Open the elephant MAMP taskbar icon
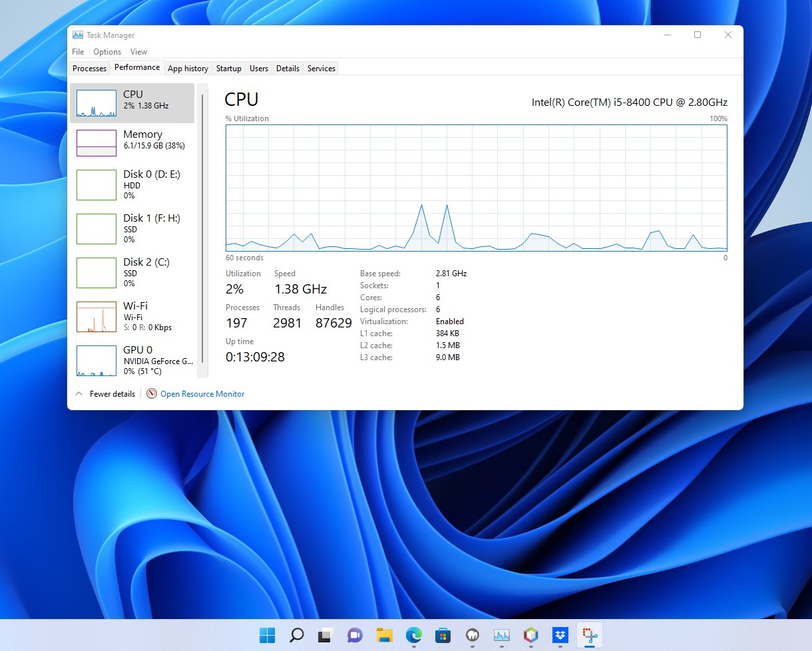Viewport: 812px width, 651px height. [x=473, y=635]
